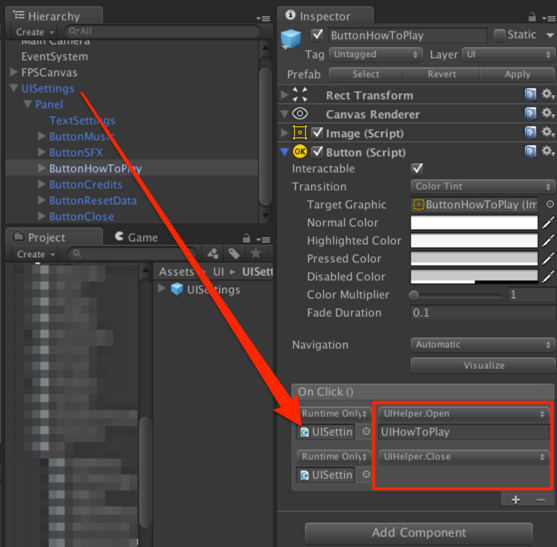The width and height of the screenshot is (557, 547).
Task: Open the UIHelper.Close function dropdown
Action: click(x=463, y=457)
